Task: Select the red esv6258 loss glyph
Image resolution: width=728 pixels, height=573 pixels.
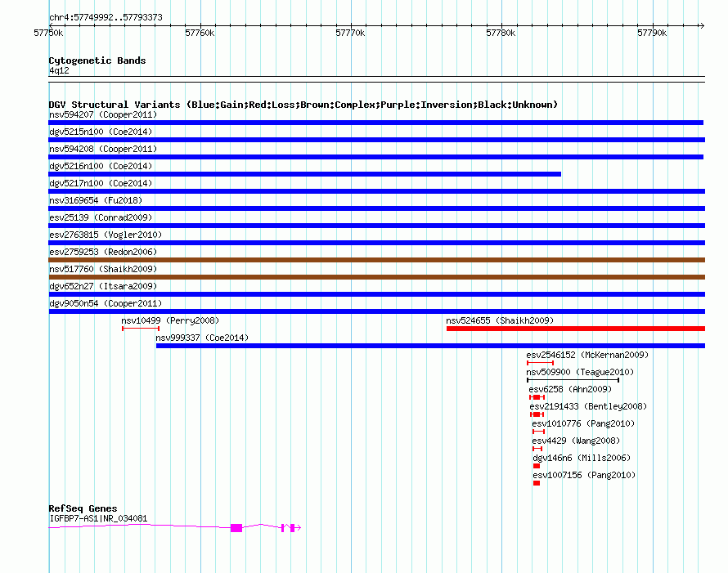Action: click(537, 397)
